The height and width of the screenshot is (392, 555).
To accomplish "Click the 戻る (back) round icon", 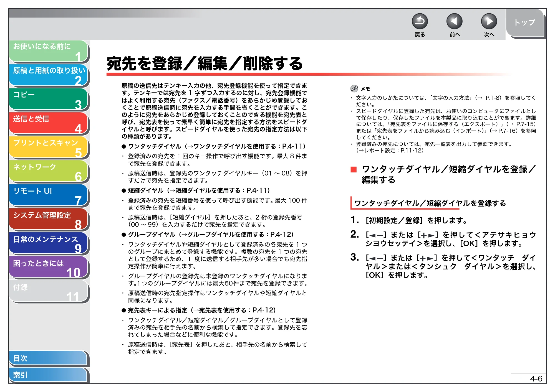I will (420, 21).
